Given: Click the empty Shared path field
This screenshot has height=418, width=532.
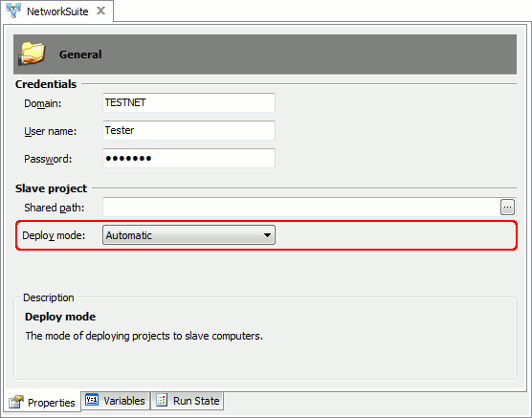Looking at the screenshot, I should coord(301,208).
